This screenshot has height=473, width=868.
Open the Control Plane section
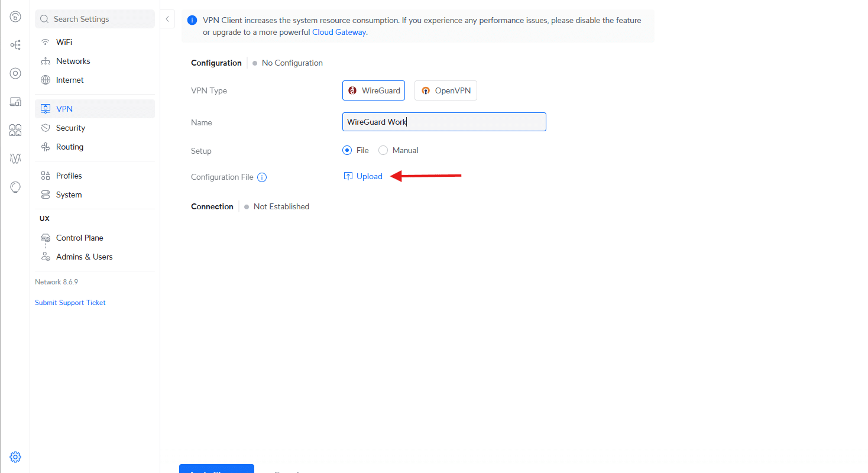coord(95,238)
